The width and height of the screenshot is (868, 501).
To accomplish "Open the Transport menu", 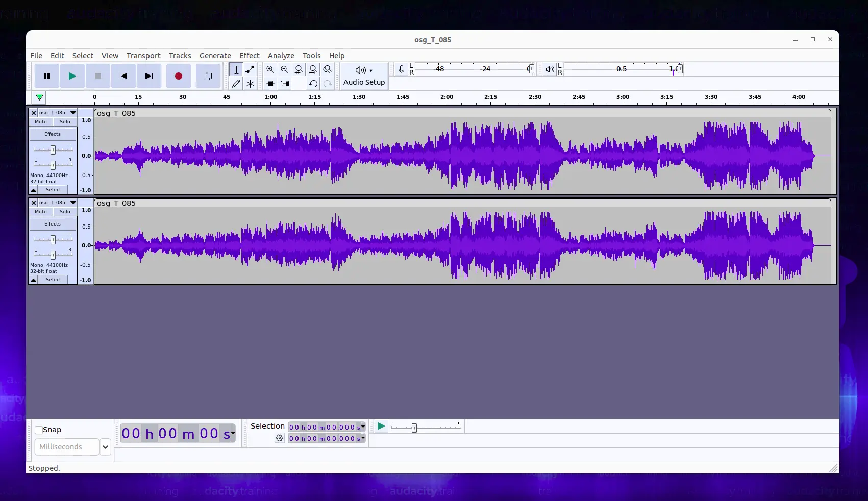I will [x=143, y=56].
